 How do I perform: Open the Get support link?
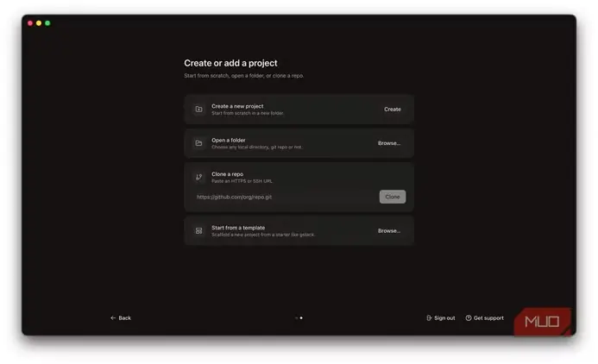pos(484,318)
